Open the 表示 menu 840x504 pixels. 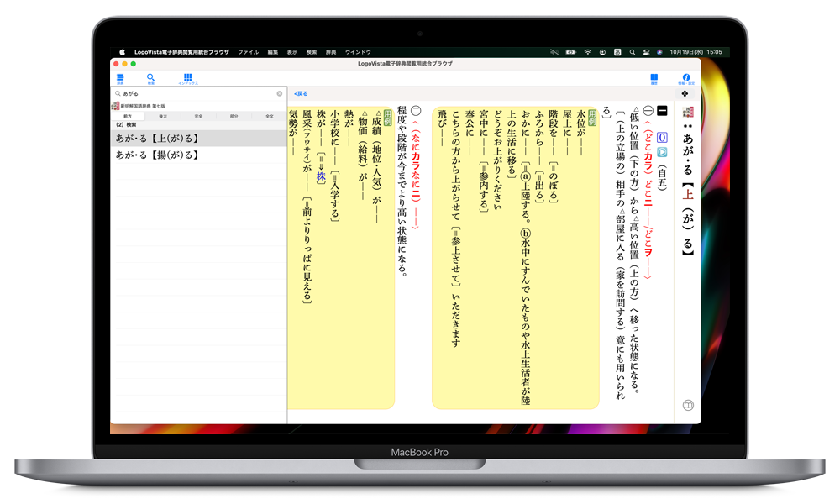(292, 52)
